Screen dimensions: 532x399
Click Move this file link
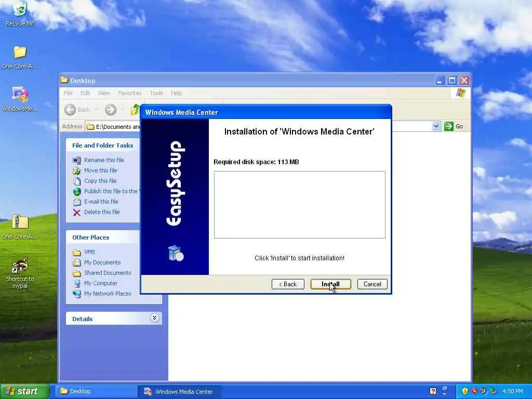point(100,170)
